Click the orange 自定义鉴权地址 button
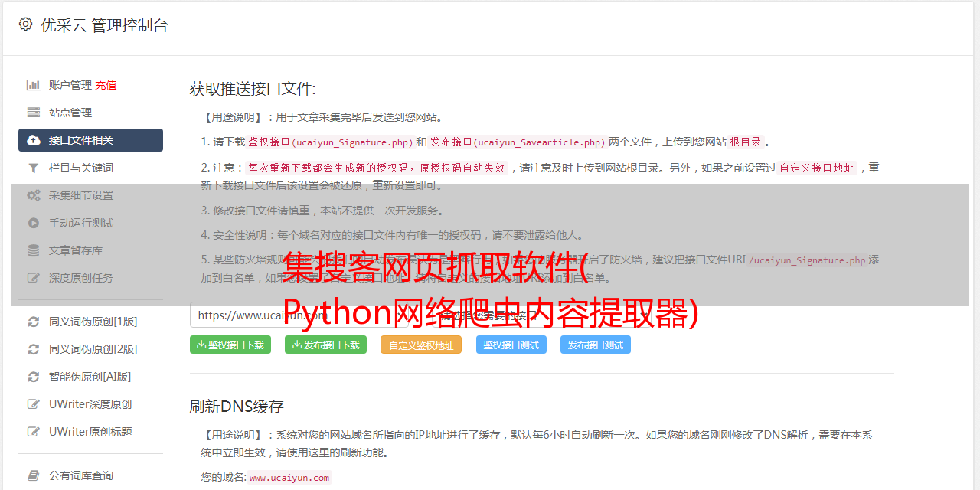This screenshot has width=980, height=490. pos(421,345)
